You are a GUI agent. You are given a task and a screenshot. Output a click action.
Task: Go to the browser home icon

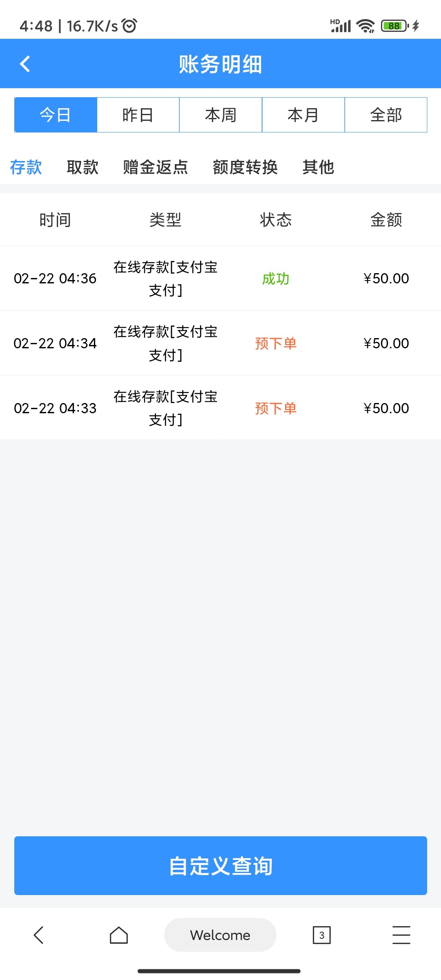(x=119, y=935)
